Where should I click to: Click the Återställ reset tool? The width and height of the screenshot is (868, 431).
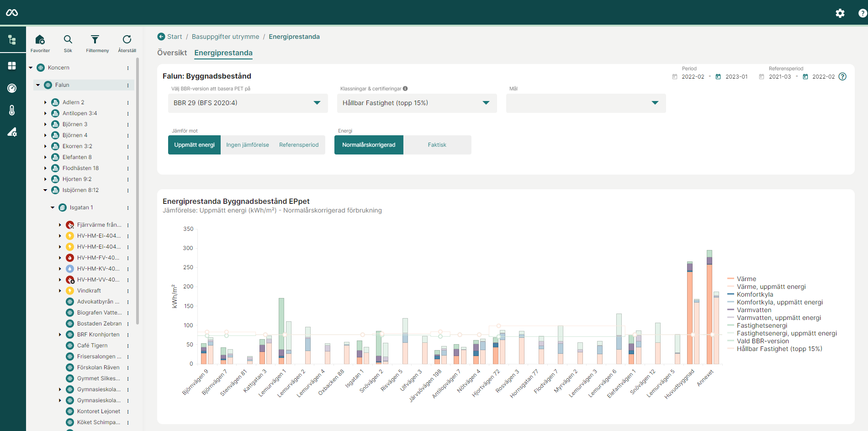(127, 43)
